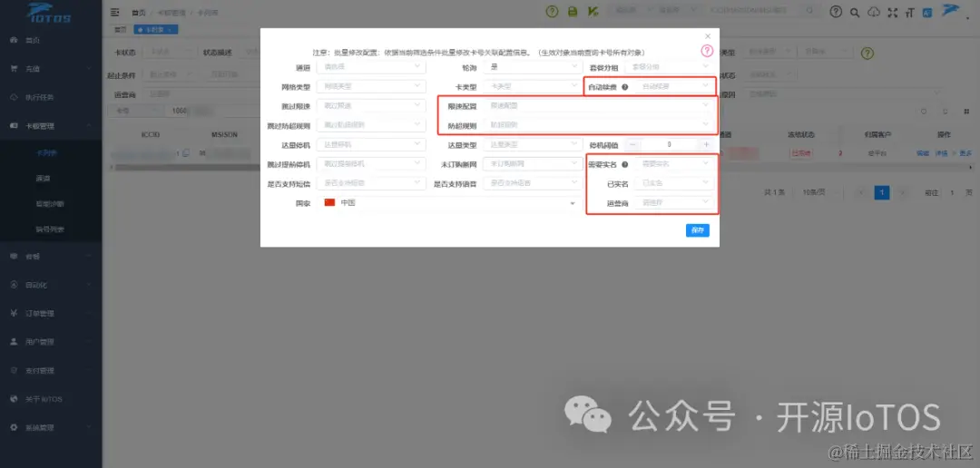Click the 系统管理 gear icon in the sidebar
Image resolution: width=980 pixels, height=468 pixels.
click(14, 427)
